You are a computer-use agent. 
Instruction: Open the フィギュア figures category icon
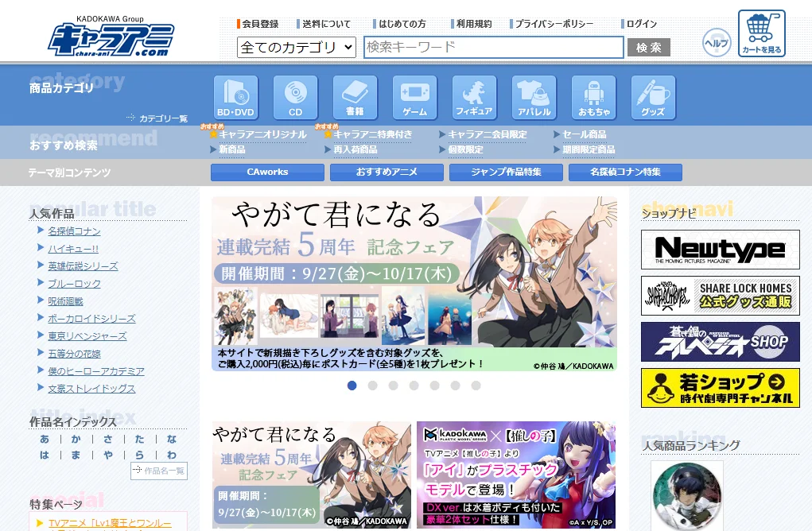click(x=474, y=97)
